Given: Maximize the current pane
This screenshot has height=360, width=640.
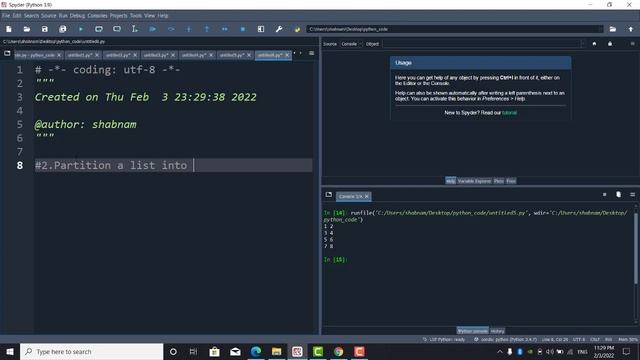Looking at the screenshot, I should pyautogui.click(x=261, y=29).
